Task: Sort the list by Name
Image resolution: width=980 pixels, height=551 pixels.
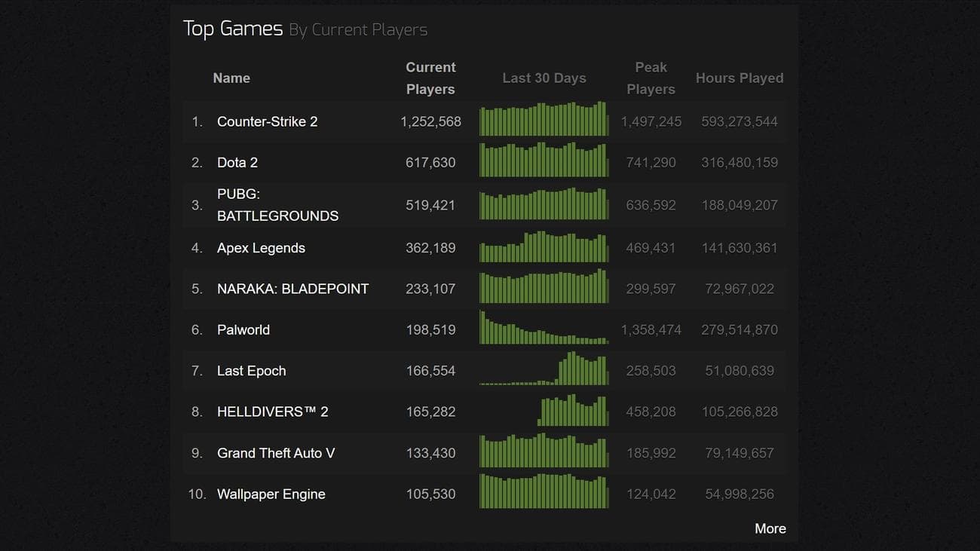Action: [231, 78]
